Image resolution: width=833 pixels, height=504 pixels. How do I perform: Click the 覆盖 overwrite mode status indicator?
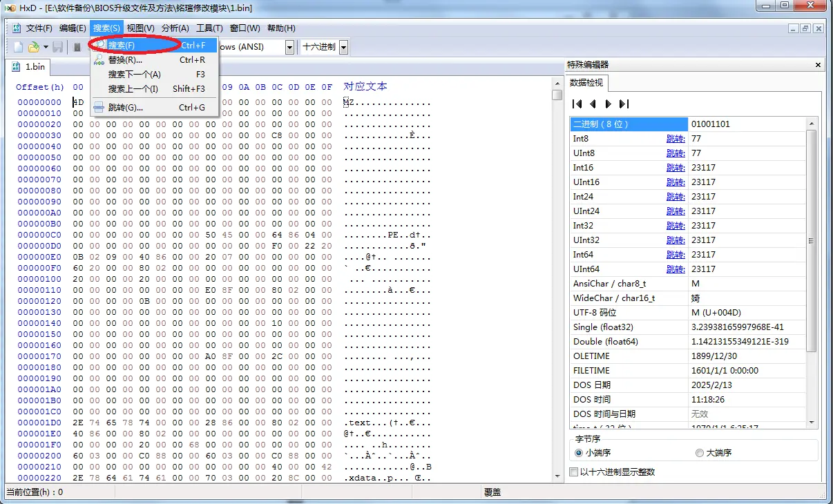[x=492, y=492]
